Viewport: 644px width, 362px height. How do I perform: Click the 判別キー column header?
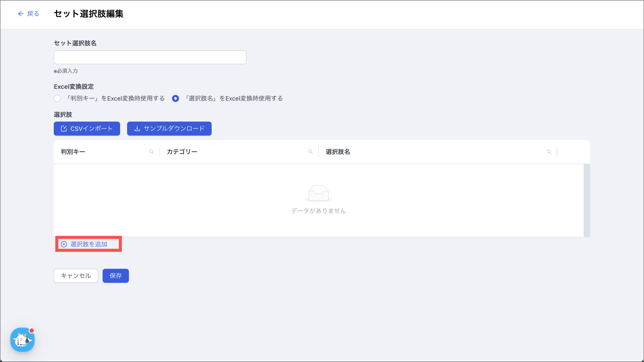[73, 152]
